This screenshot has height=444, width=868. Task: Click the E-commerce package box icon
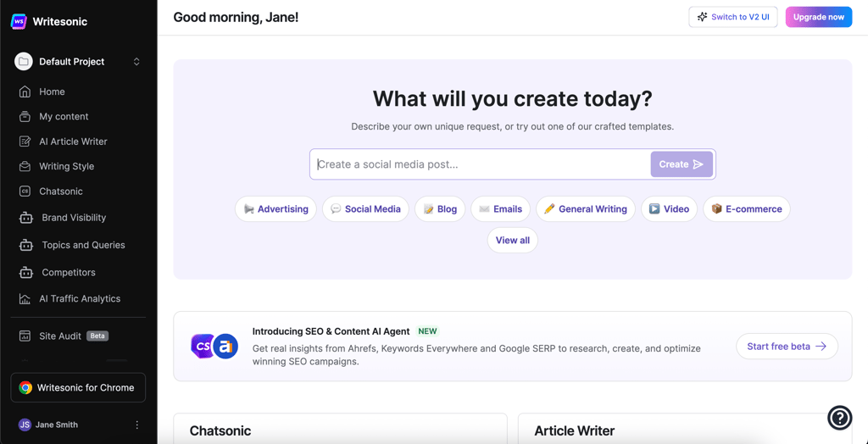click(717, 209)
